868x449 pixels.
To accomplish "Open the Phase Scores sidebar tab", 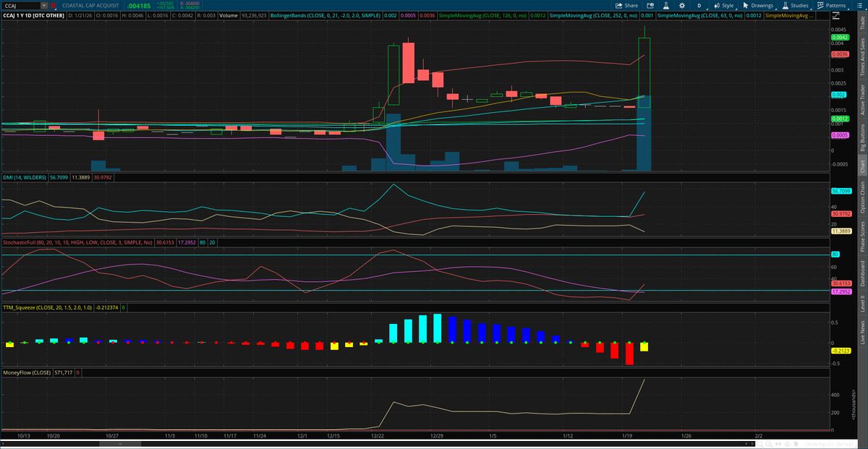I will (x=861, y=236).
